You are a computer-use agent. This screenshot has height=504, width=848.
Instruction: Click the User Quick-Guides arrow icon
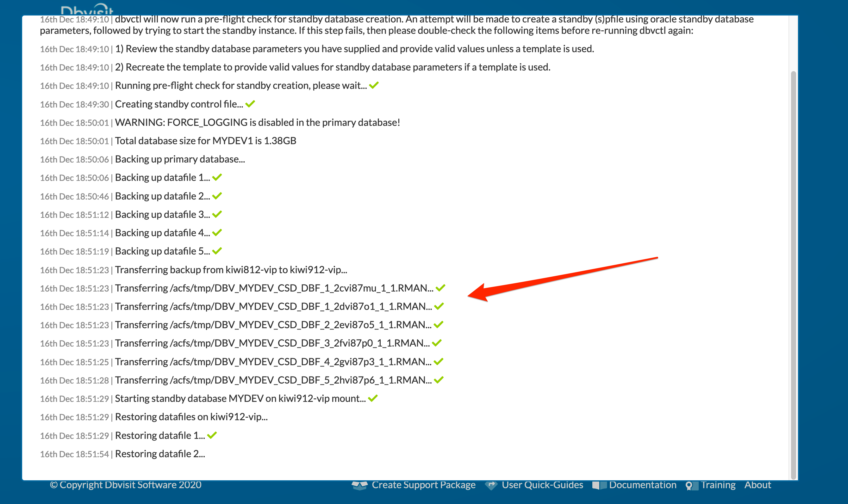pos(491,485)
